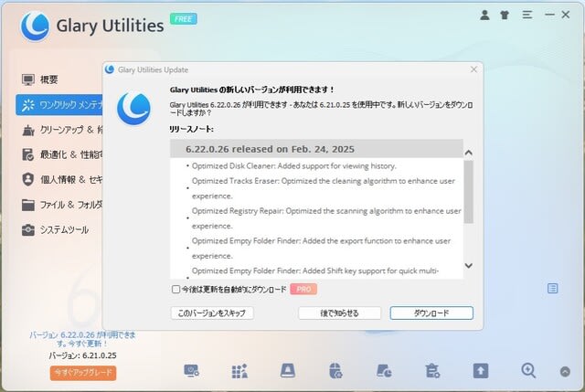
Task: Open the hamburger menu in title bar
Action: click(x=527, y=15)
